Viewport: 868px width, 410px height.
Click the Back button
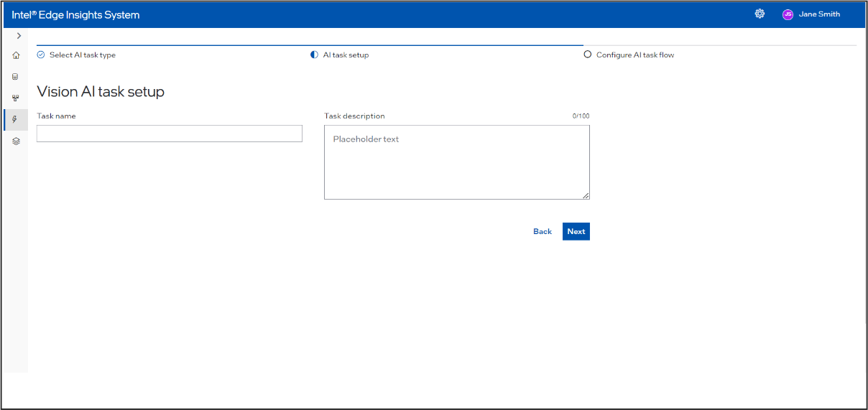(x=542, y=231)
